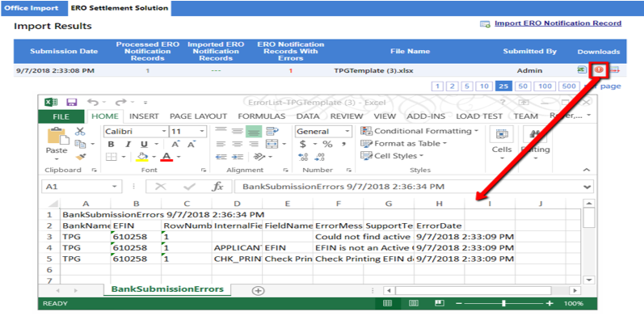Open the cell borders button
The width and height of the screenshot is (644, 316).
(x=112, y=157)
